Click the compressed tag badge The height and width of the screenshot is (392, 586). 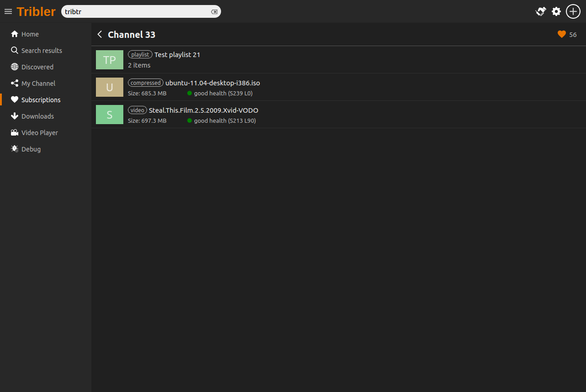146,83
